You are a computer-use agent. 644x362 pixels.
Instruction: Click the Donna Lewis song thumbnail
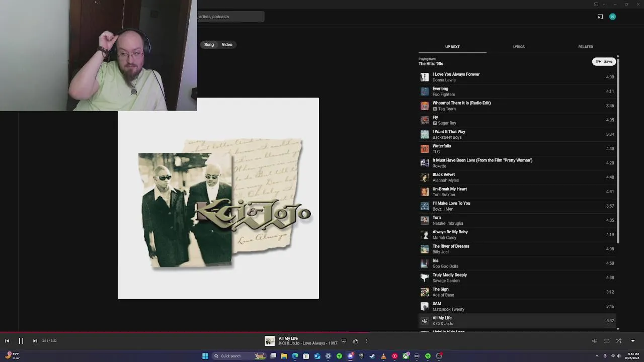pos(425,77)
